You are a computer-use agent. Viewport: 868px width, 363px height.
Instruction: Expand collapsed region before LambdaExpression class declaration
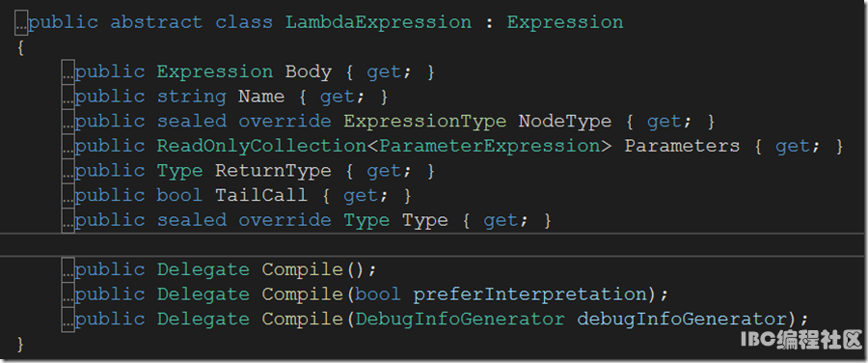pos(21,23)
